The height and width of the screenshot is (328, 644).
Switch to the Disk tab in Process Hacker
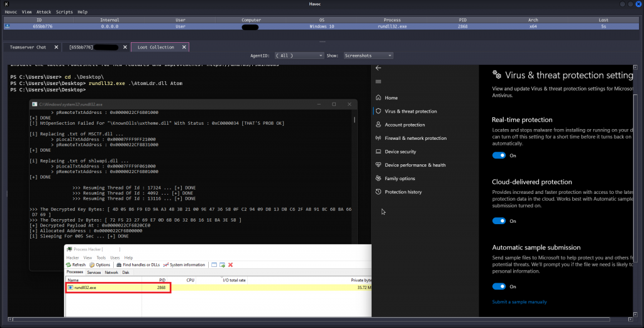(x=126, y=272)
